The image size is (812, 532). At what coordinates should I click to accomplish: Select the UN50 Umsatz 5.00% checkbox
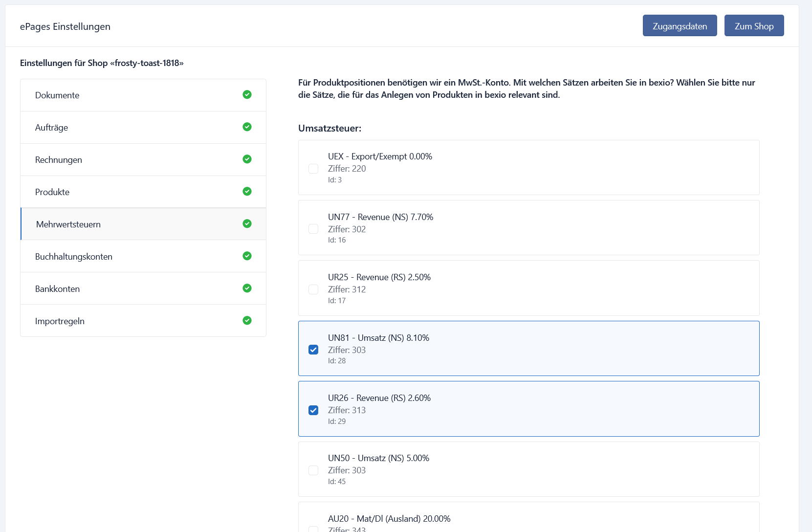click(313, 470)
